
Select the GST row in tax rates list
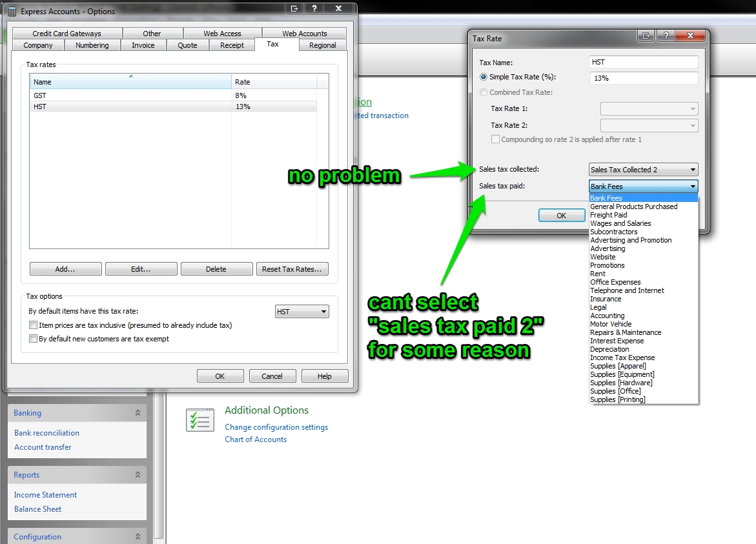click(x=174, y=96)
